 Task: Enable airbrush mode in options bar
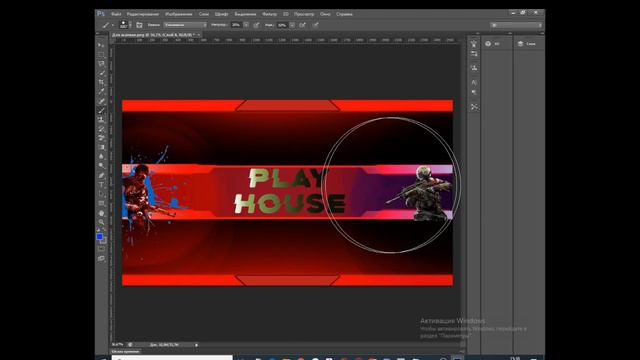pyautogui.click(x=302, y=25)
